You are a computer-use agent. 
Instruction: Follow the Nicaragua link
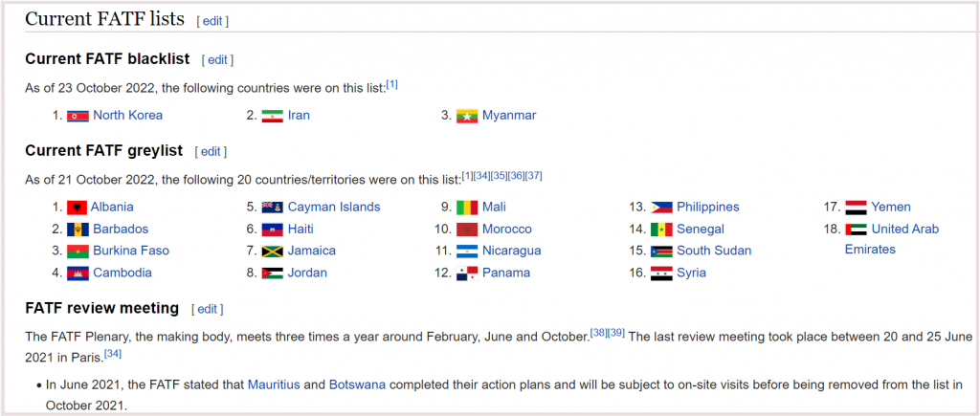click(512, 252)
